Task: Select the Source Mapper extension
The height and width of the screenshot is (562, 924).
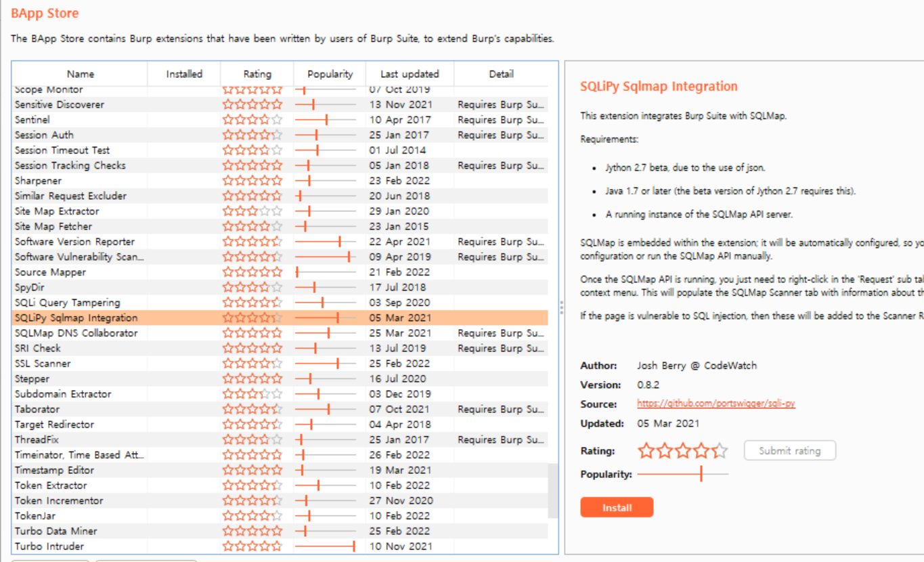Action: point(280,272)
